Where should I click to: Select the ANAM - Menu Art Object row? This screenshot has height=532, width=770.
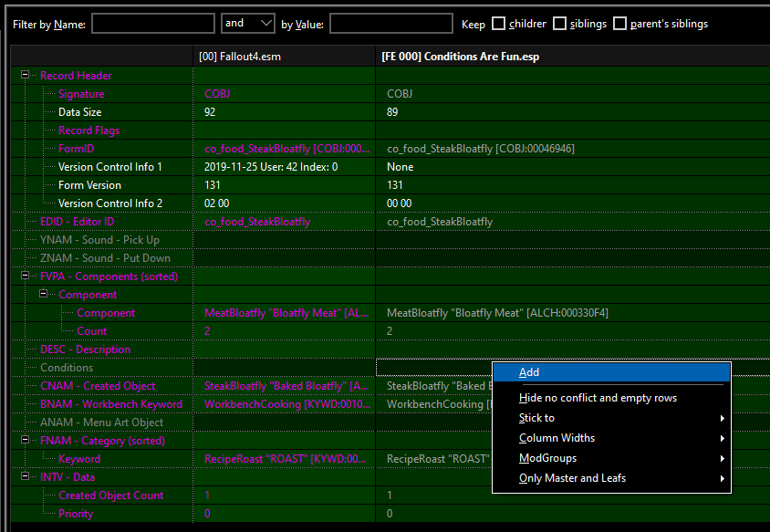pyautogui.click(x=101, y=422)
